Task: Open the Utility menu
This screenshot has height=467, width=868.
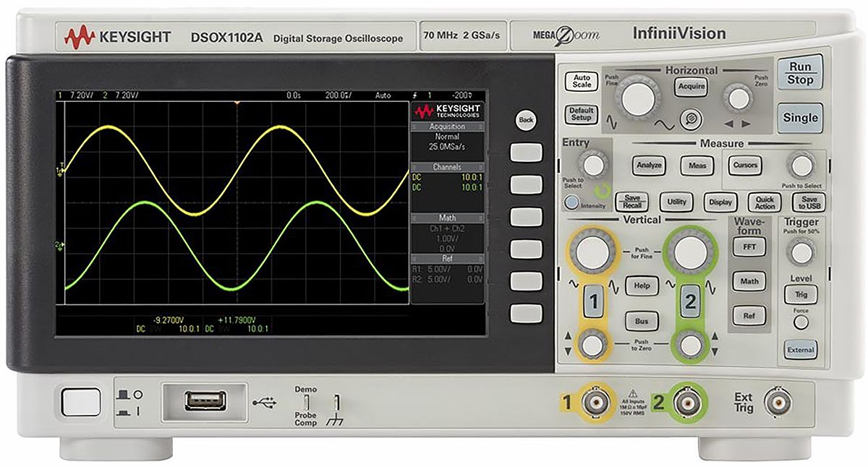Action: (x=676, y=201)
